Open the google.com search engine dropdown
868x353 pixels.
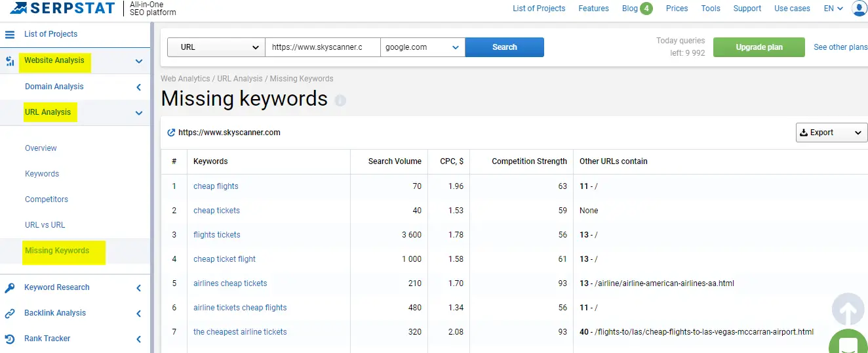click(423, 47)
